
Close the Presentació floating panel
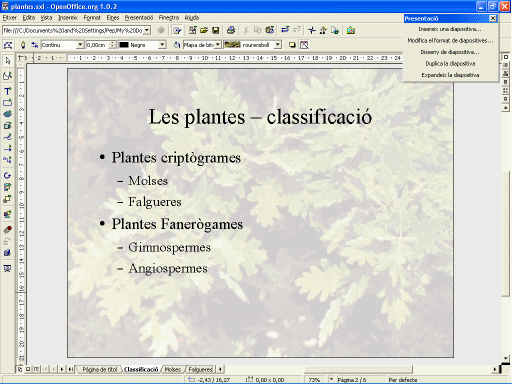click(493, 18)
